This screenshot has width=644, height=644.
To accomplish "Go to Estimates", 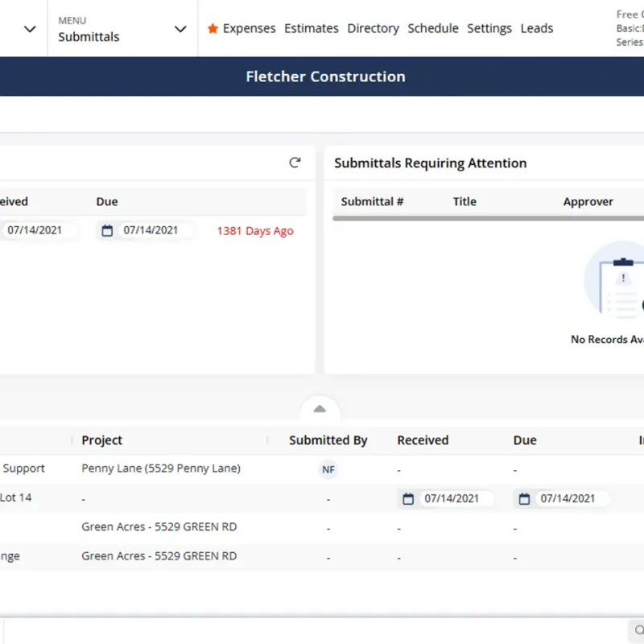I will point(312,28).
